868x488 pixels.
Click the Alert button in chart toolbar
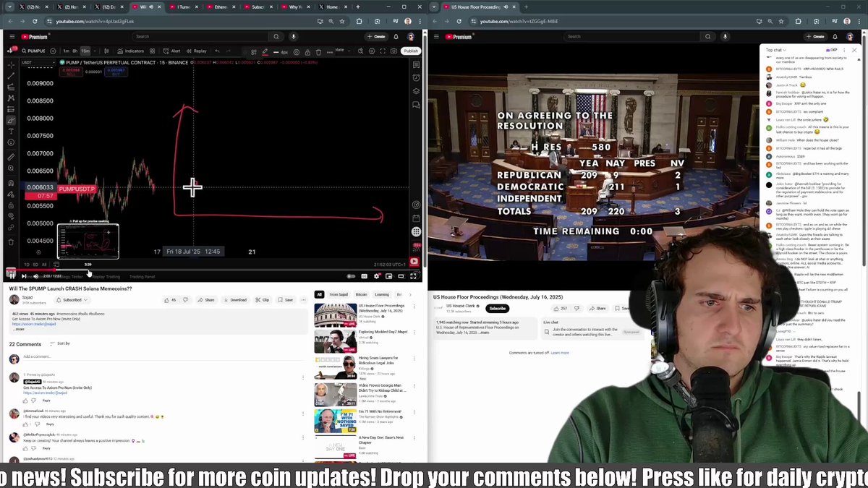[171, 51]
